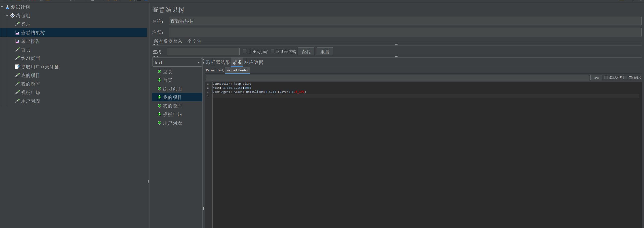
Task: Click the pipette icon beside 我的项目 in the plan tree
Action: point(17,75)
